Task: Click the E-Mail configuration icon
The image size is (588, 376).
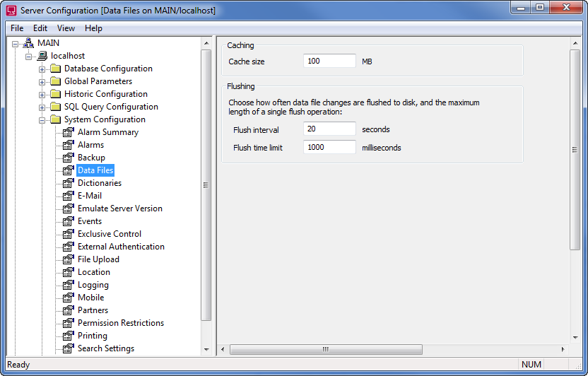Action: [69, 196]
